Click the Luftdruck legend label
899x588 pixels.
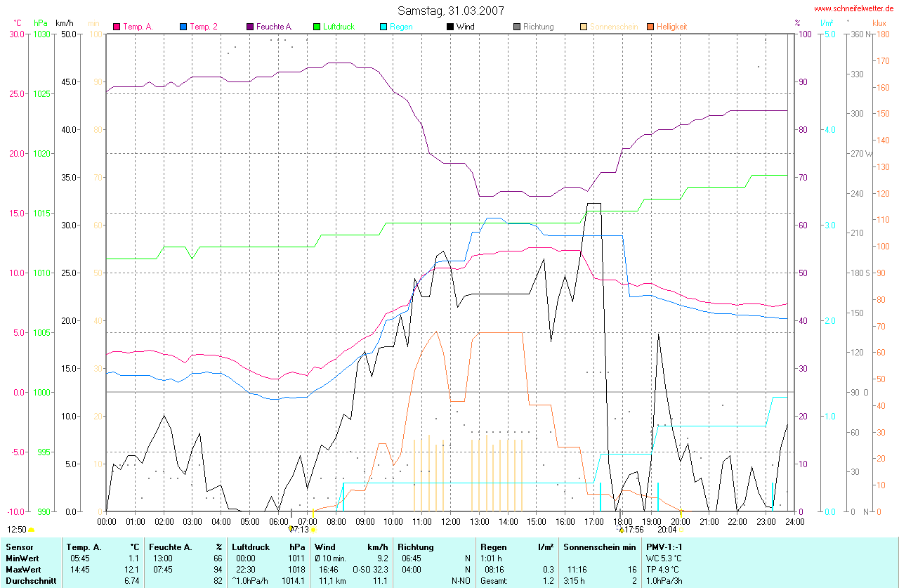339,27
